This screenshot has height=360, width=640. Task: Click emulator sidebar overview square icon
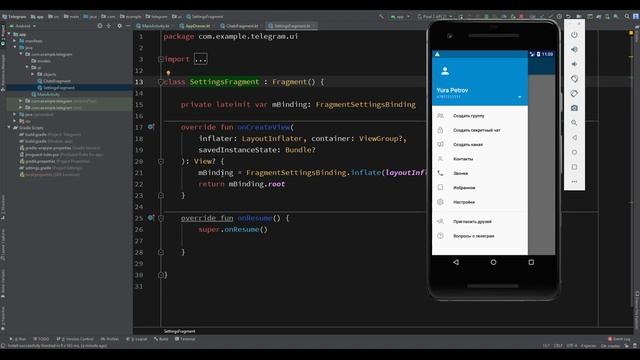coord(574,167)
